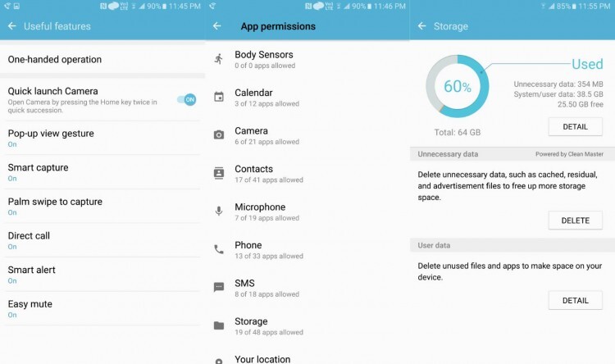Screen dimensions: 615x364
Task: Tap the Body Sensors running figure icon
Action: [x=218, y=59]
